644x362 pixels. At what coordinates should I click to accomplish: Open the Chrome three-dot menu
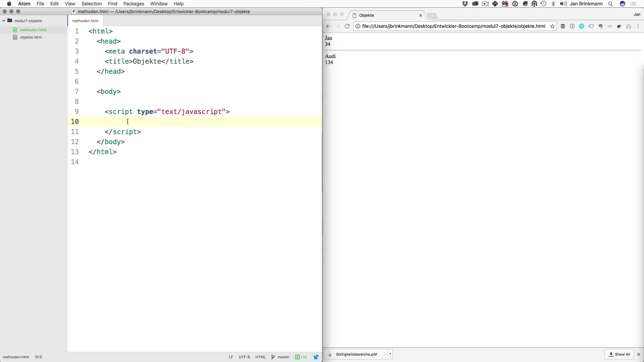click(x=638, y=26)
